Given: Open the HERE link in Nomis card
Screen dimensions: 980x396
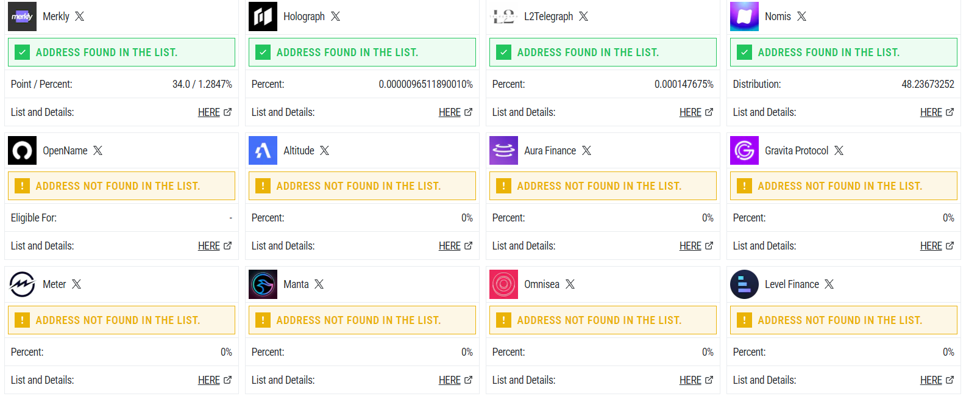Looking at the screenshot, I should [937, 112].
